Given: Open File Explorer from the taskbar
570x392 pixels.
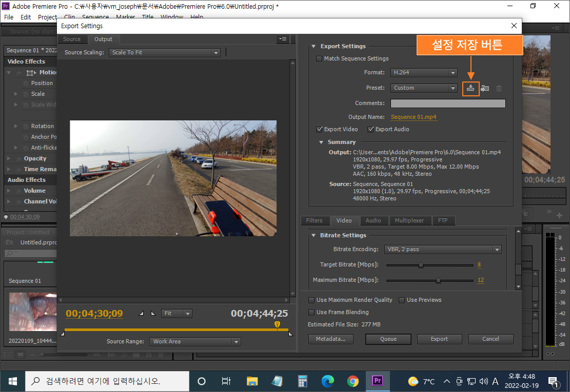Looking at the screenshot, I should click(252, 381).
